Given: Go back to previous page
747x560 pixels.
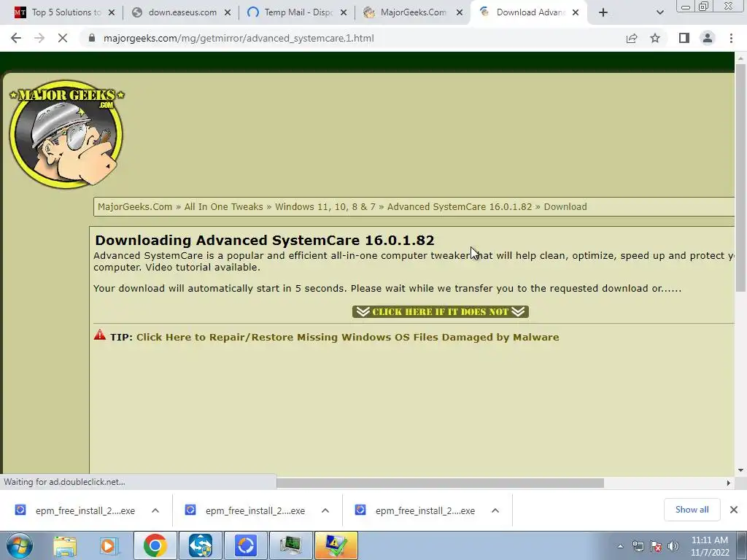Looking at the screenshot, I should [x=16, y=38].
